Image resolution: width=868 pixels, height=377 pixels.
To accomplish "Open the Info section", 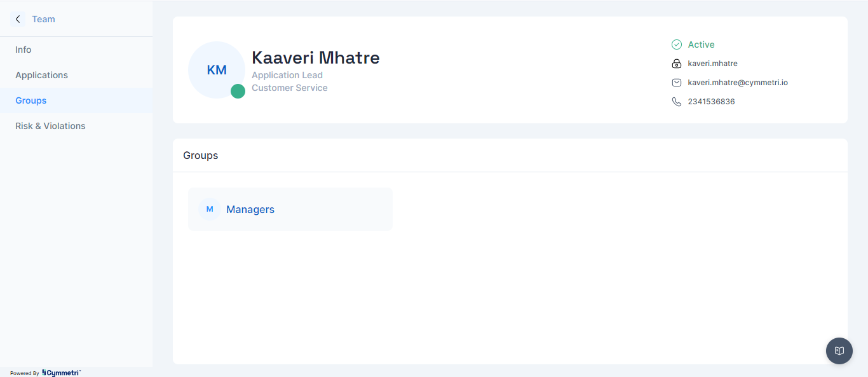I will (x=24, y=50).
